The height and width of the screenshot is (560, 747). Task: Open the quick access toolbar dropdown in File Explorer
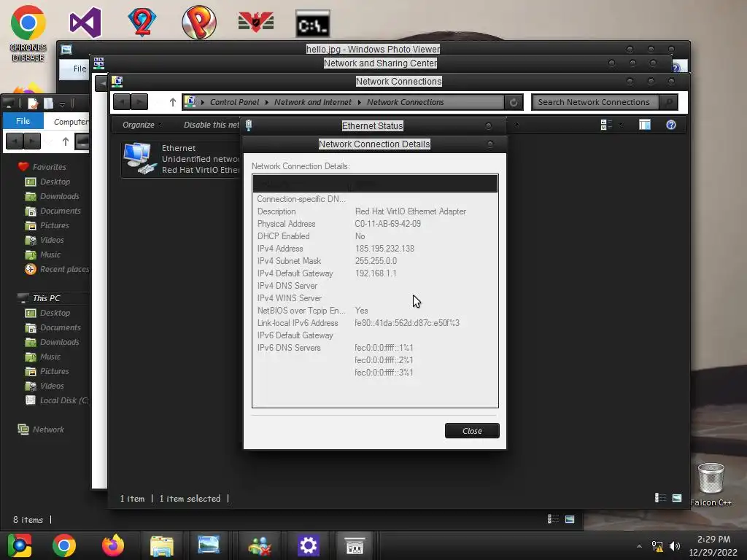[62, 104]
